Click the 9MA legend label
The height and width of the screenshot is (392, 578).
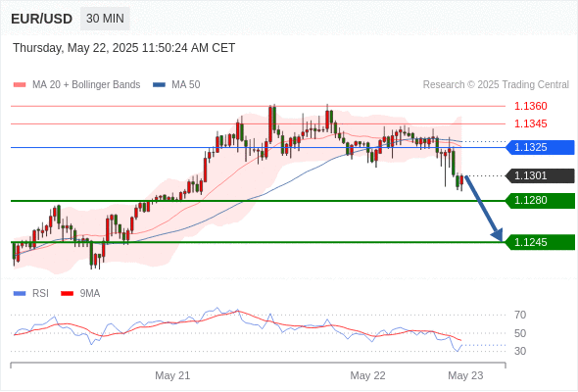pyautogui.click(x=90, y=294)
